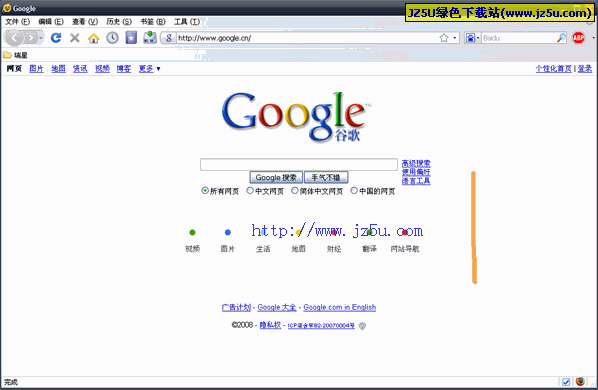The height and width of the screenshot is (390, 598).
Task: Select the 所有网页 radio button
Action: 205,190
